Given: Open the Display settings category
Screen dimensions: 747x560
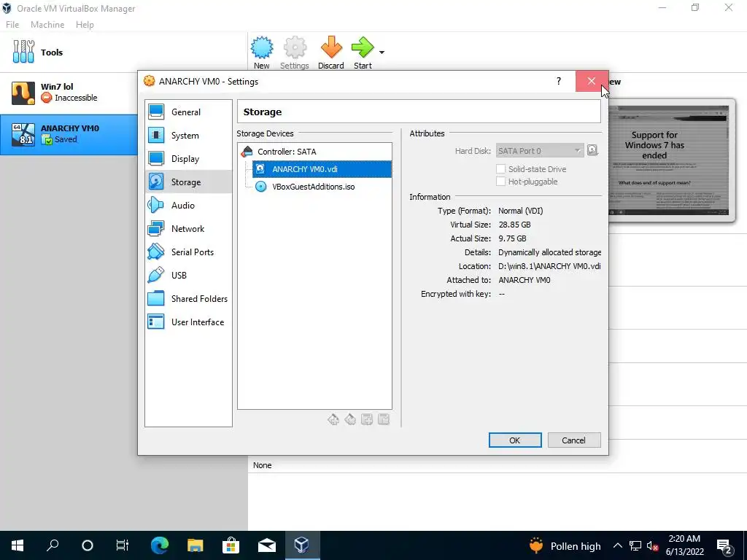Looking at the screenshot, I should (x=188, y=158).
